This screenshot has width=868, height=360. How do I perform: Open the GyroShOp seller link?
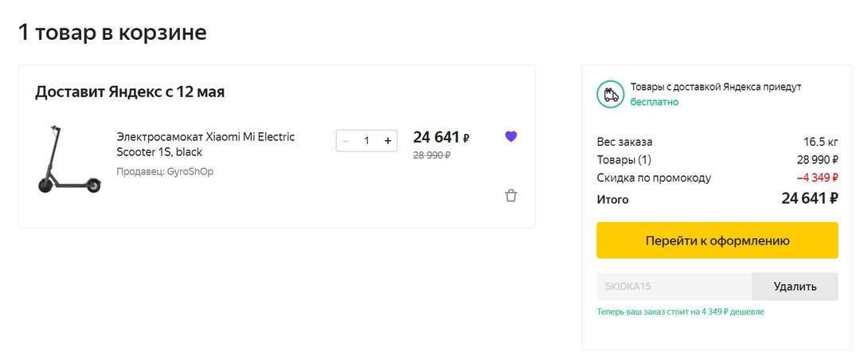[190, 171]
